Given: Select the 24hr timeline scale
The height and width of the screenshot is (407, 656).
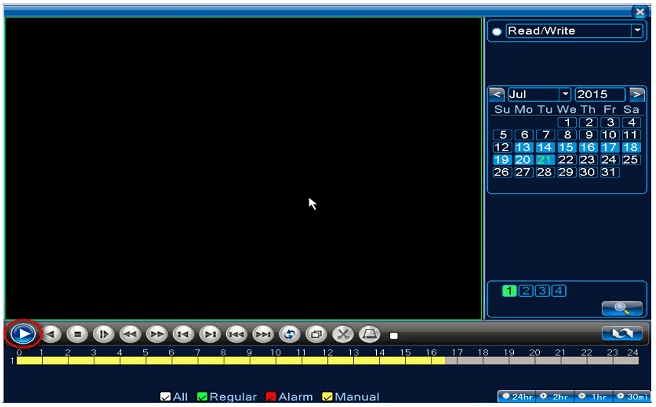Looking at the screenshot, I should [x=516, y=397].
